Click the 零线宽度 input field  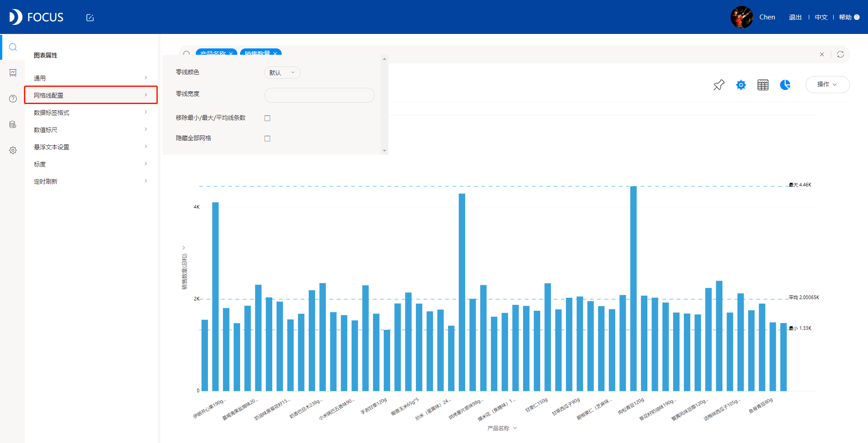[319, 95]
